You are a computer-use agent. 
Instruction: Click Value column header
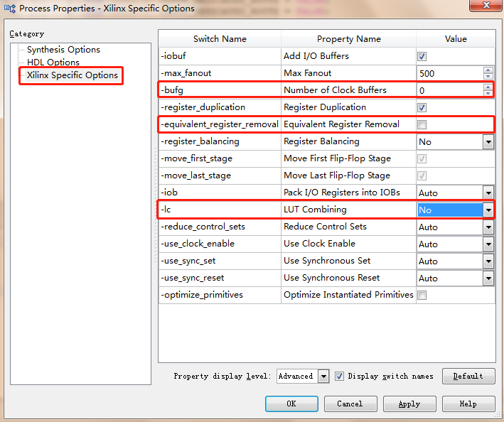[x=456, y=39]
